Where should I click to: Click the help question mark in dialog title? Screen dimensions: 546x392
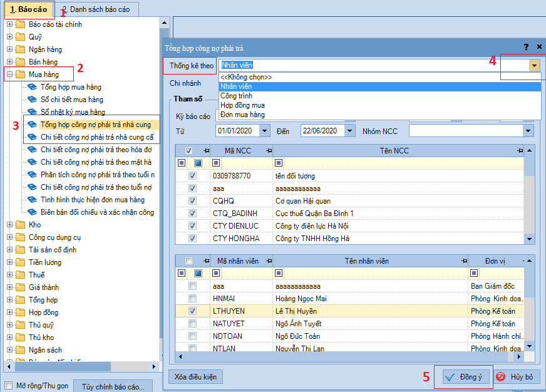(526, 46)
